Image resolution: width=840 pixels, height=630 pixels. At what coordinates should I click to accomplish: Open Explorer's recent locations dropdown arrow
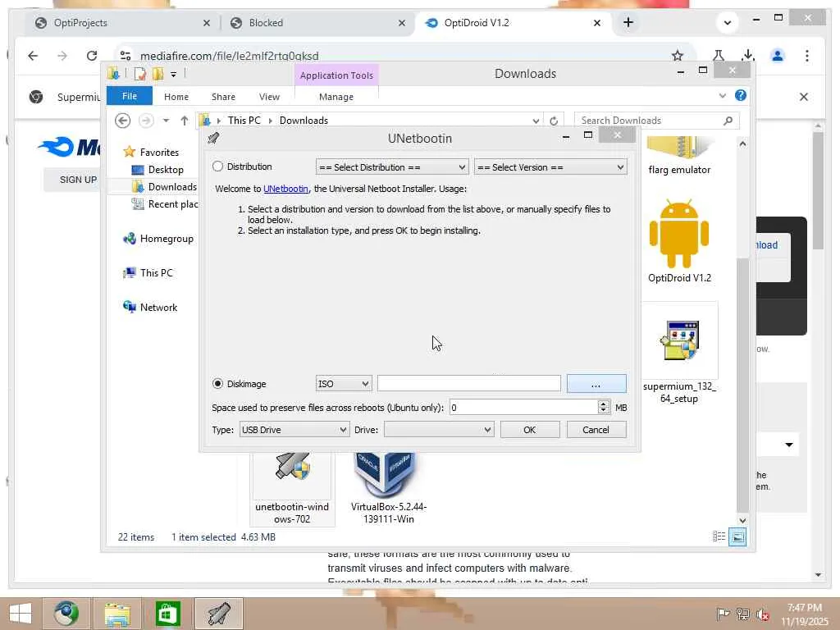pos(166,121)
